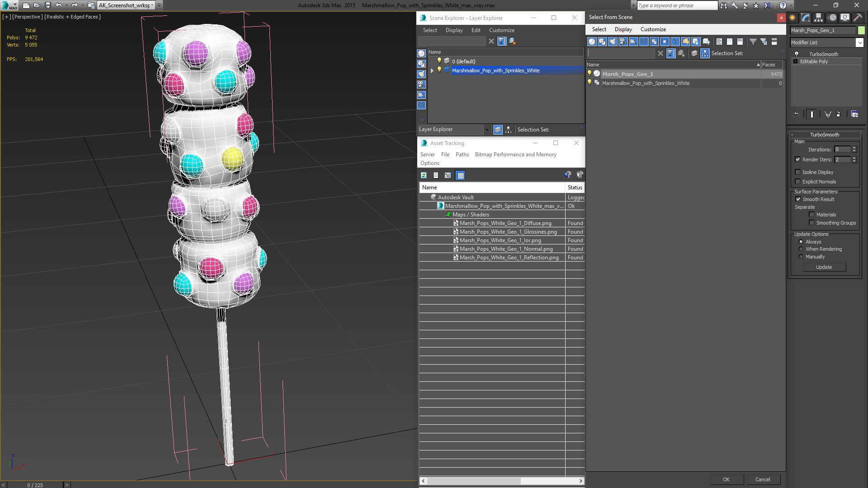Viewport: 868px width, 488px height.
Task: Open the Paths menu in Asset Tracking
Action: [462, 155]
